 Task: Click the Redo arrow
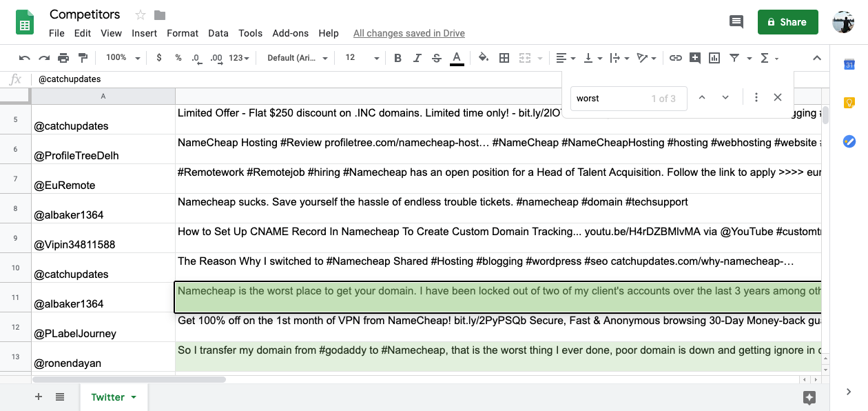coord(44,58)
